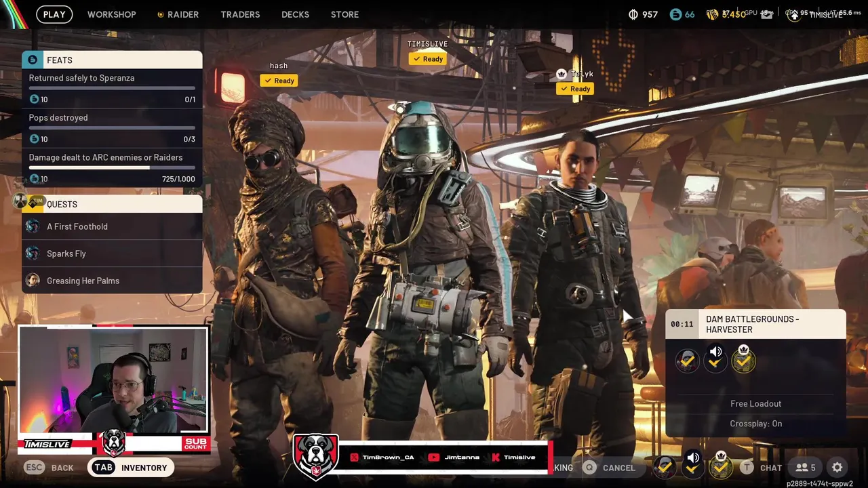This screenshot has width=868, height=488.
Task: Open the social friends list showing 5
Action: pyautogui.click(x=806, y=468)
